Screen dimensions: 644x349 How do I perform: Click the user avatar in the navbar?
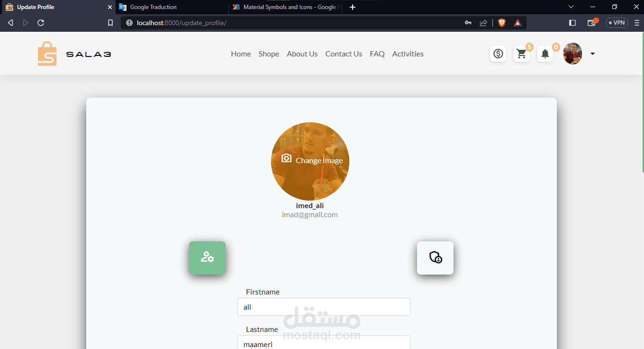tap(573, 54)
